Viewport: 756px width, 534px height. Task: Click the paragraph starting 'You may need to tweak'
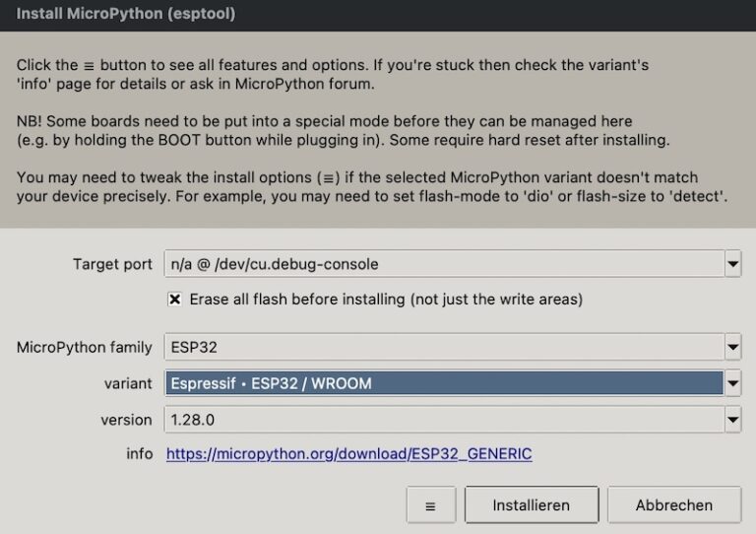click(372, 186)
